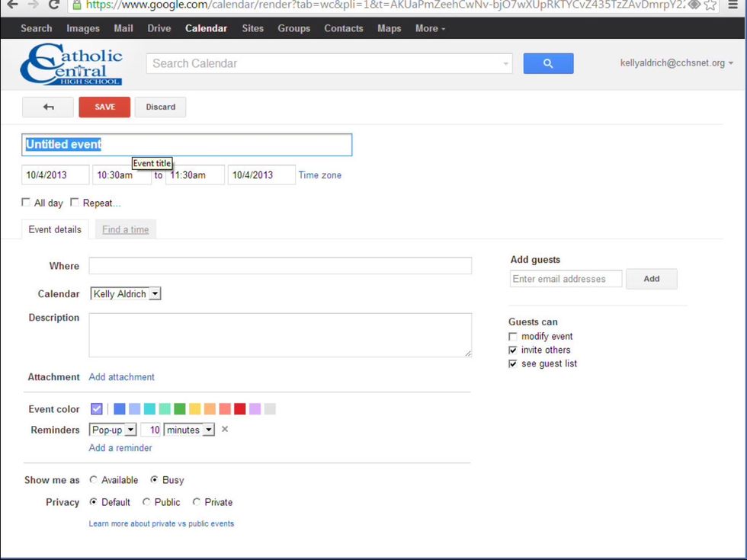
Task: Switch to the Find a time tab
Action: [126, 229]
